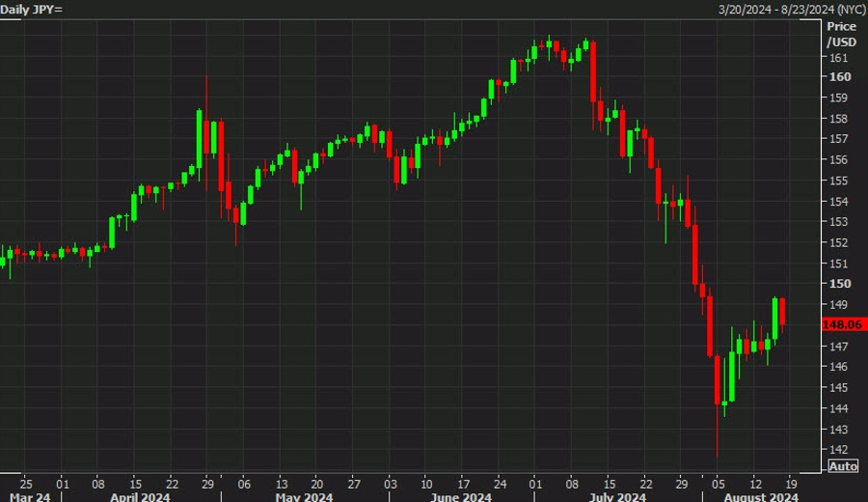Click the red 148.06 current price tag
Screen dimensions: 868x502
844,324
